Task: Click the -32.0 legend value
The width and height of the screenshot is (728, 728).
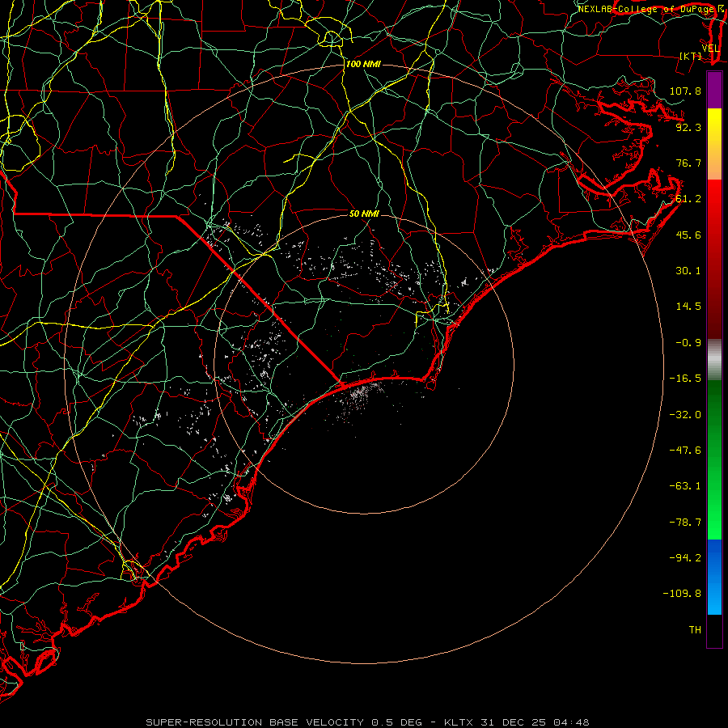Action: coord(685,415)
